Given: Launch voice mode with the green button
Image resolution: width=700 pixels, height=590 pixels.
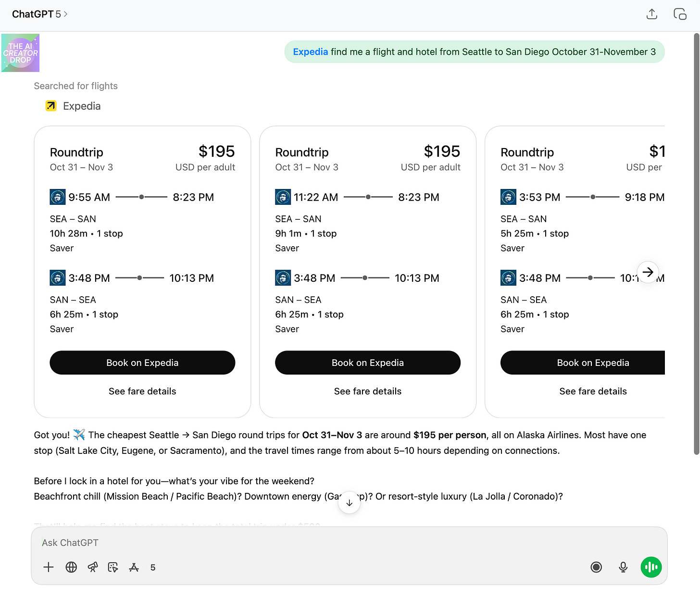Looking at the screenshot, I should click(651, 567).
